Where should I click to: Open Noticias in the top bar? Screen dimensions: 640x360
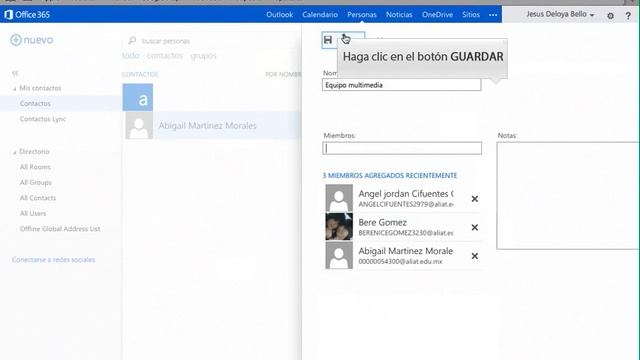[399, 15]
